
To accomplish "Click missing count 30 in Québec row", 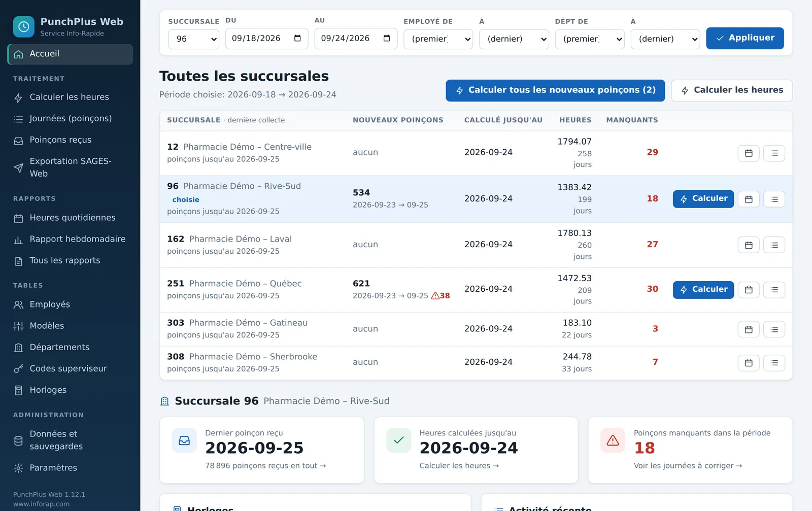I will point(652,289).
